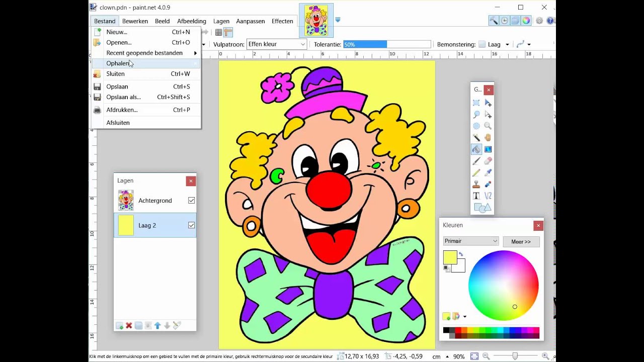Select the Eraser tool
This screenshot has width=644, height=362.
point(488,161)
